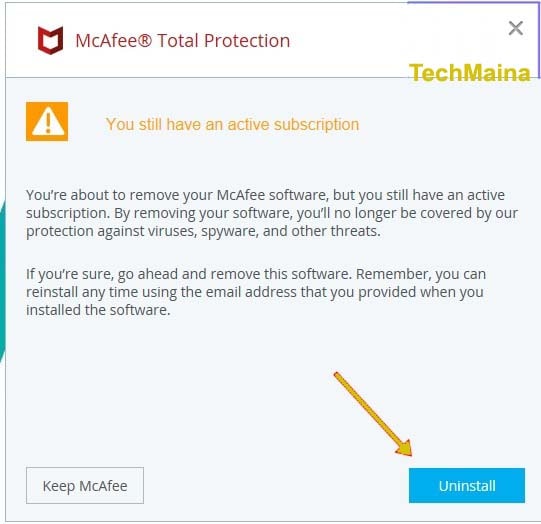Click the 'McAfee® Total Protection' title text
Screen dimensions: 541x524
coord(183,40)
